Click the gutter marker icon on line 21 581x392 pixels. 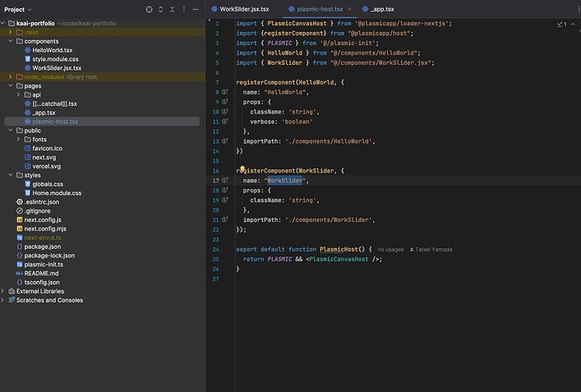pyautogui.click(x=225, y=220)
